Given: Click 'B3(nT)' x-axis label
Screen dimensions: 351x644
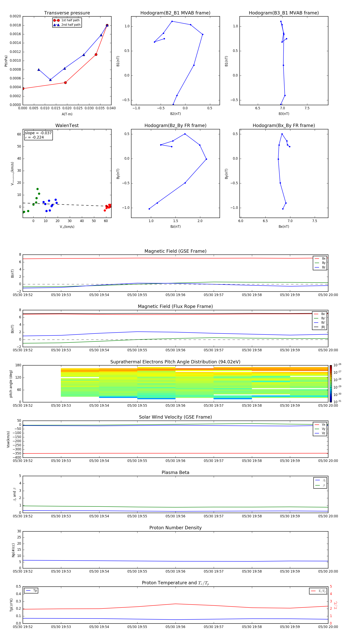Looking at the screenshot, I should coord(284,114).
